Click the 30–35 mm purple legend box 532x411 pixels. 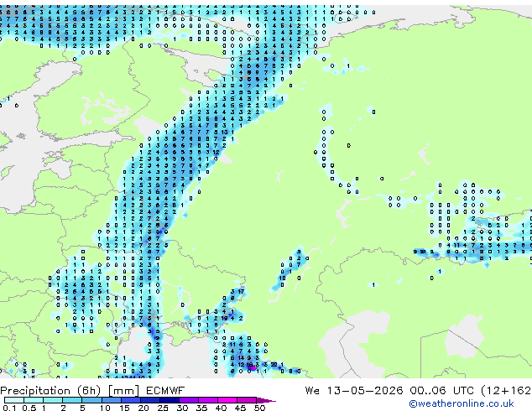[189, 400]
